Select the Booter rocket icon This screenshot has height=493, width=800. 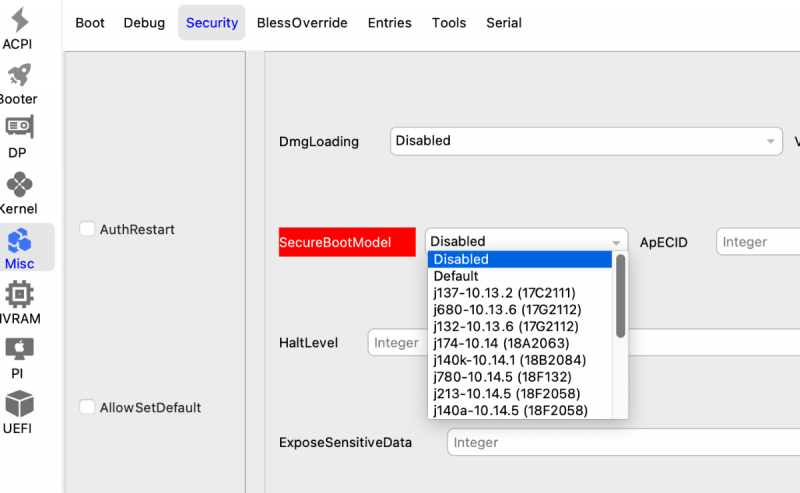[19, 76]
